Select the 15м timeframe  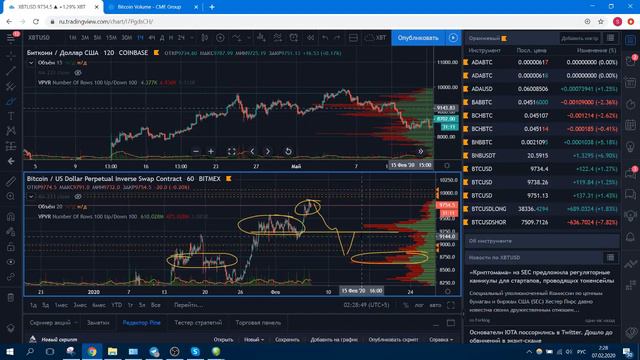(x=111, y=38)
